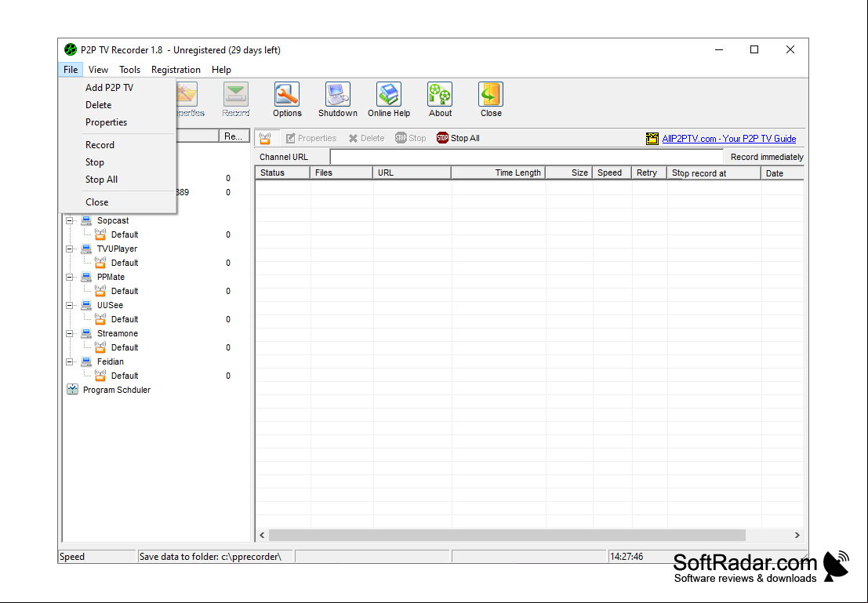This screenshot has height=603, width=868.
Task: Select the TVUPlayer computer icon
Action: [86, 249]
